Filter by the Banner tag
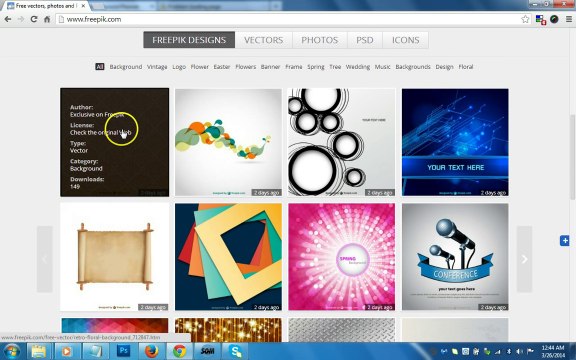Image resolution: width=576 pixels, height=360 pixels. 270,66
